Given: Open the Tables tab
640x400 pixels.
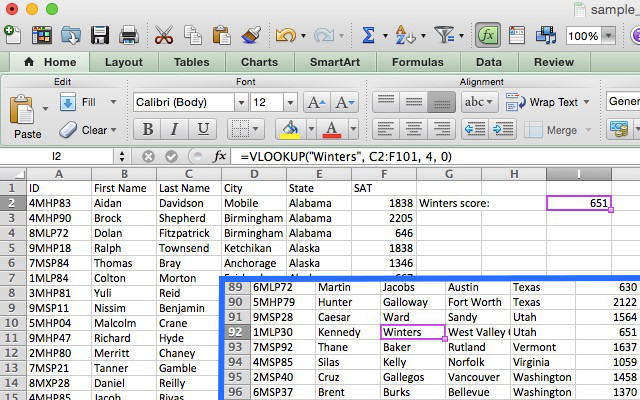Looking at the screenshot, I should [x=191, y=62].
